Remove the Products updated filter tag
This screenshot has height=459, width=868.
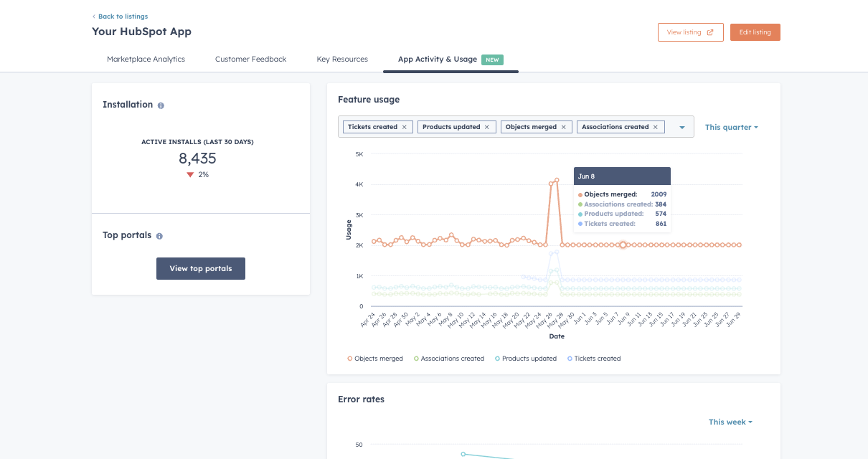(x=487, y=127)
